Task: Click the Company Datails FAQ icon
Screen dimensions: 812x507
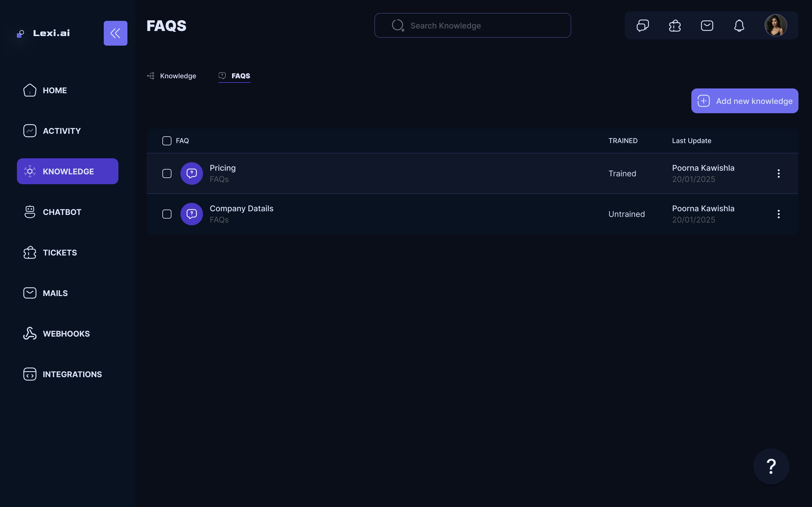Action: 192,214
